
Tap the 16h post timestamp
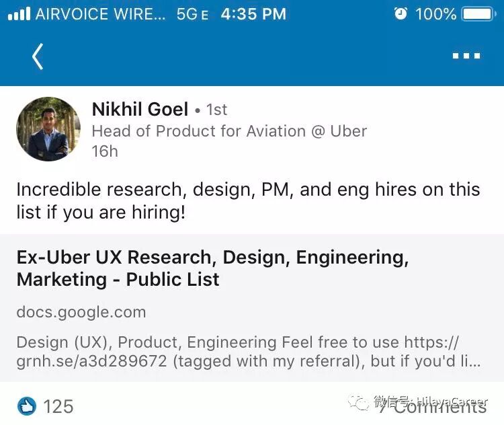tap(104, 151)
